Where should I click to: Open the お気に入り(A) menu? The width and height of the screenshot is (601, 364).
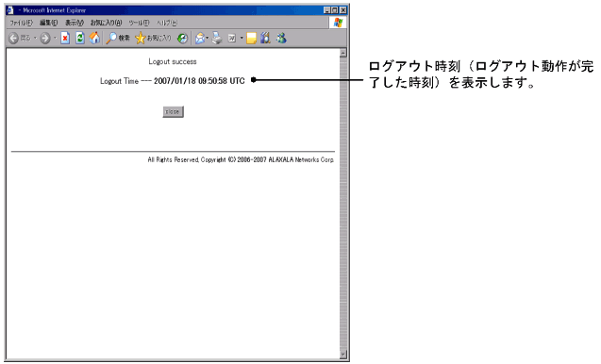pyautogui.click(x=107, y=23)
